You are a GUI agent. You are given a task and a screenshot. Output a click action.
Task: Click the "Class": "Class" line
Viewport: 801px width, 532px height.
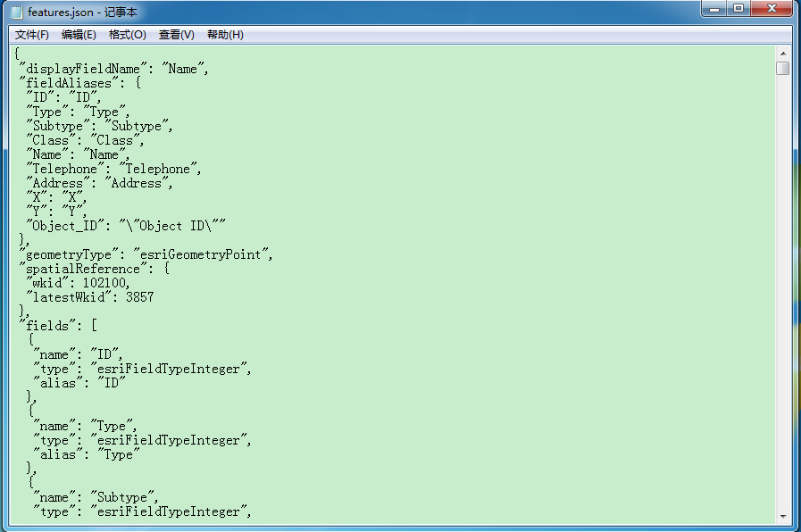(x=85, y=140)
